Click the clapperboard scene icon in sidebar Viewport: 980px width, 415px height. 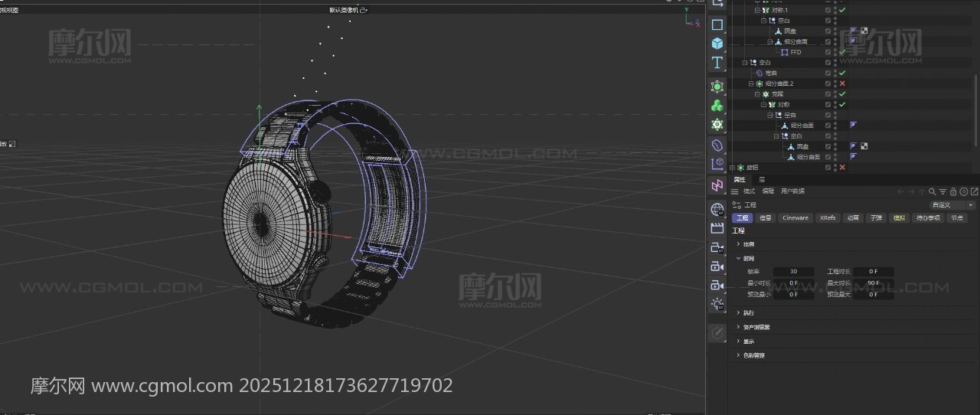(717, 228)
